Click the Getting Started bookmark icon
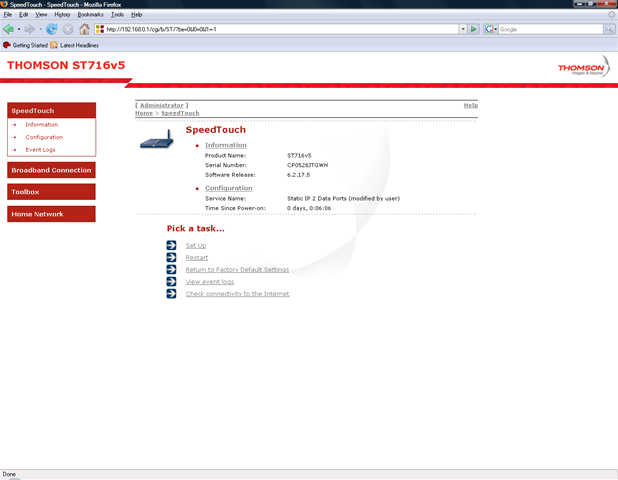618x480 pixels. (x=7, y=45)
